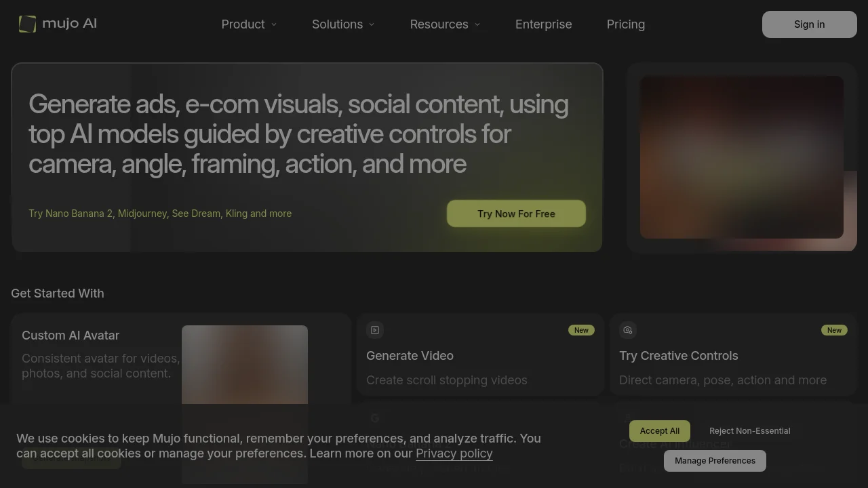Click Try Now For Free
868x488 pixels.
click(x=516, y=213)
